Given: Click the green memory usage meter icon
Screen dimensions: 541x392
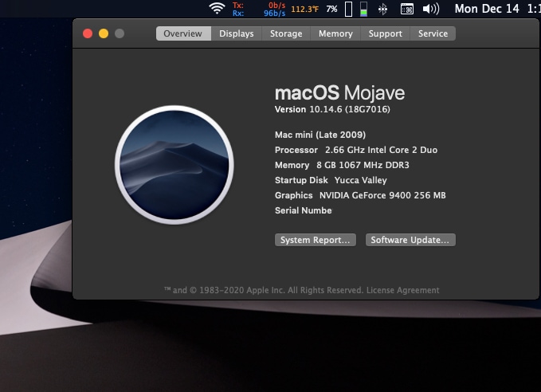Looking at the screenshot, I should coord(363,9).
